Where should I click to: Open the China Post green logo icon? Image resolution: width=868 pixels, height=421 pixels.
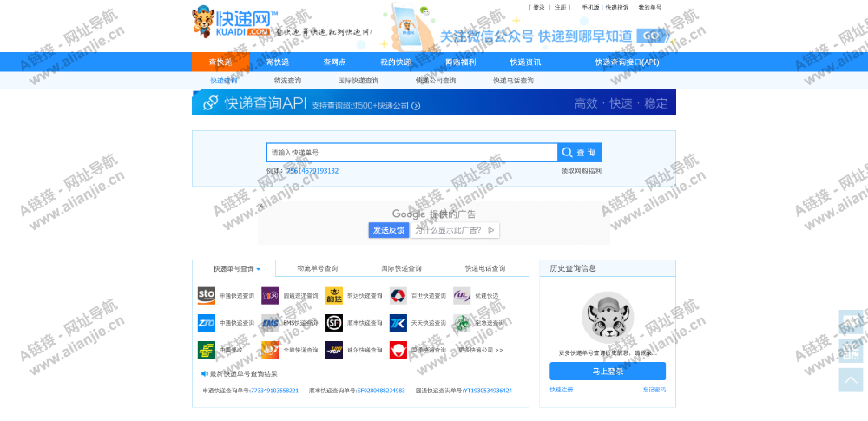[207, 350]
